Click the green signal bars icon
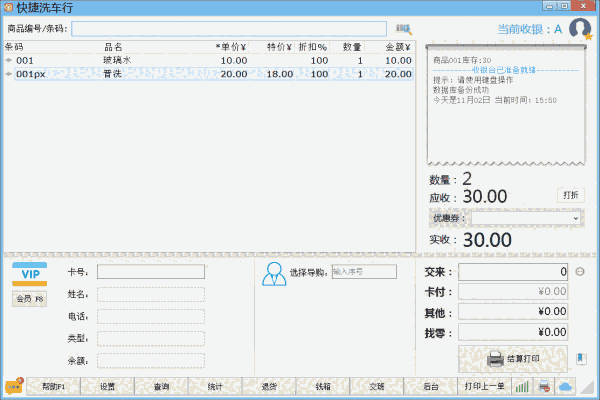Screen dimensions: 600x400 (522, 387)
